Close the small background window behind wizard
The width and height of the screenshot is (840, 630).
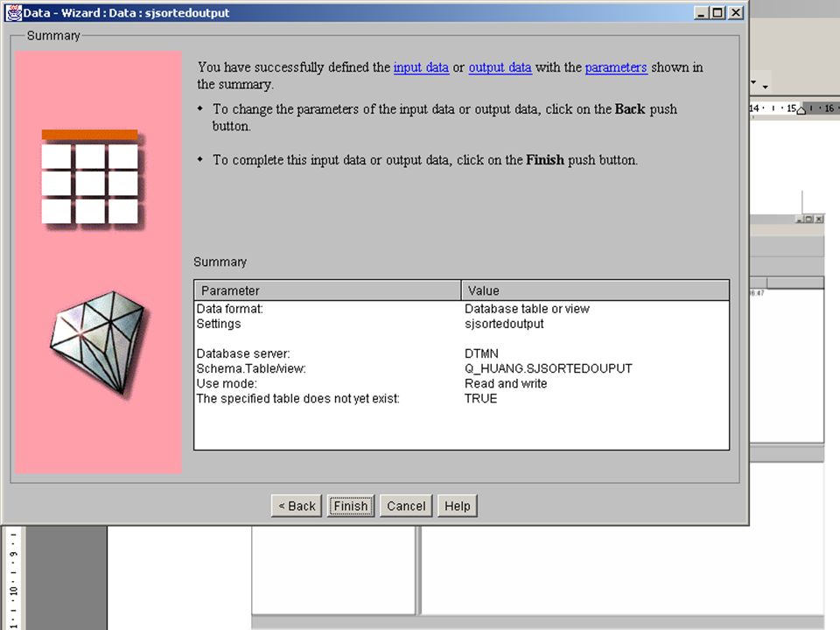tap(819, 219)
